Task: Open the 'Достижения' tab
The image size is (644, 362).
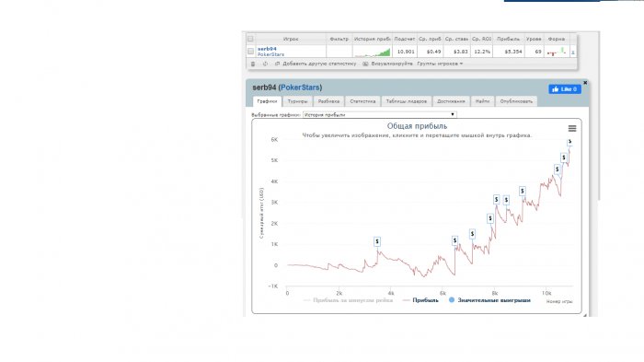Action: (451, 101)
